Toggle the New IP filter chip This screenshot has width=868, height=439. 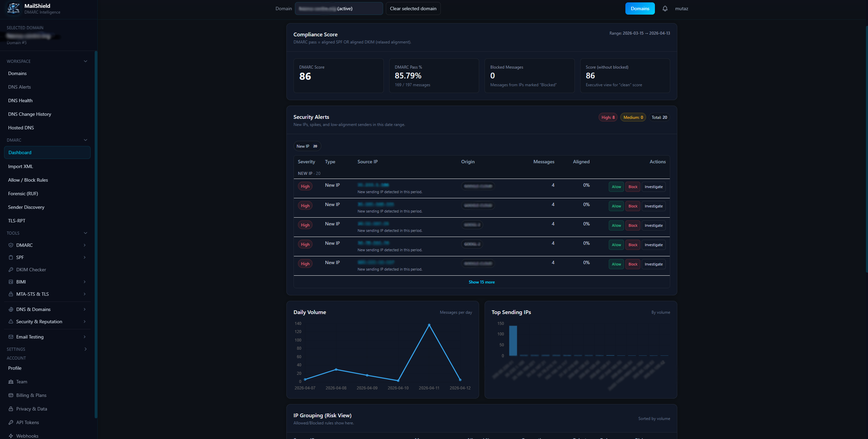coord(307,146)
